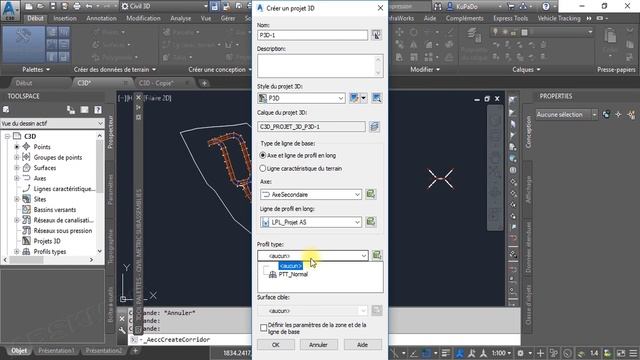Expand the Axes tree node
Viewport: 640px width, 360px height.
click(17, 178)
